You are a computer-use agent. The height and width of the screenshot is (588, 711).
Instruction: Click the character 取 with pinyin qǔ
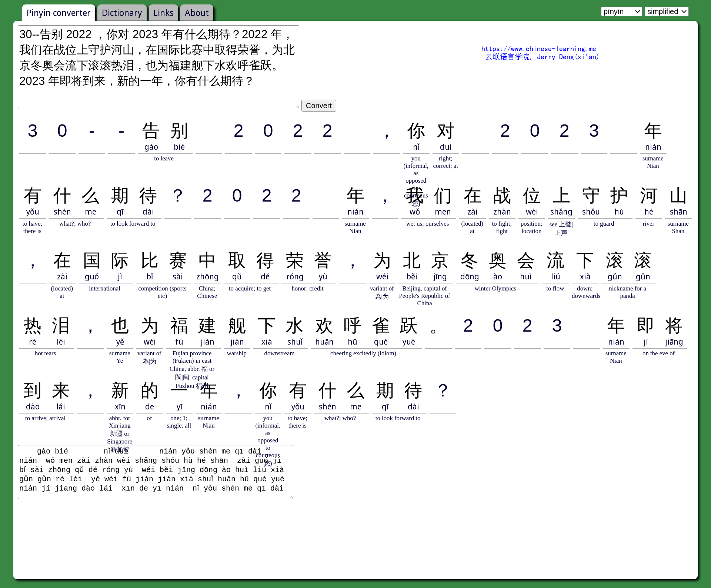(x=237, y=260)
